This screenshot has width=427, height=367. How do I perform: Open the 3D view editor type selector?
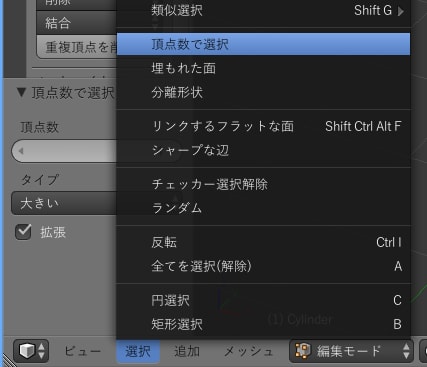31,351
